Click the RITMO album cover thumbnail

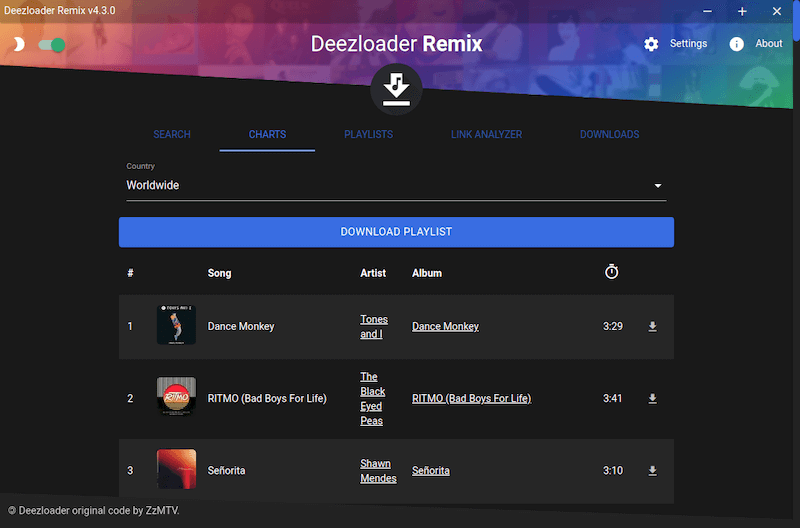(177, 396)
